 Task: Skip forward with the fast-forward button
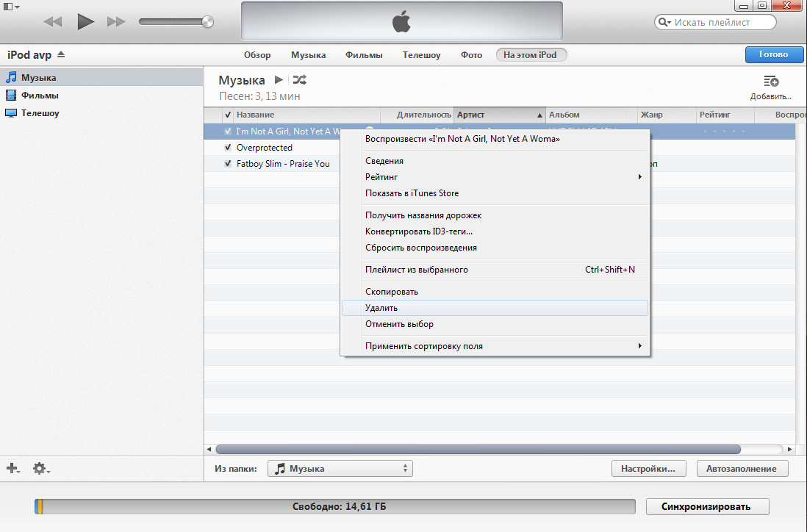point(116,21)
